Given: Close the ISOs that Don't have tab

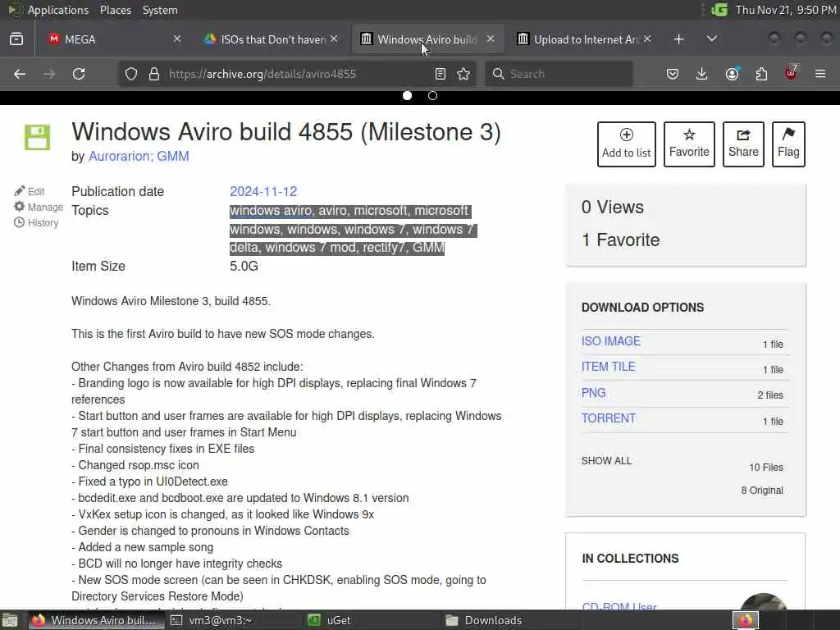Looking at the screenshot, I should tap(334, 39).
